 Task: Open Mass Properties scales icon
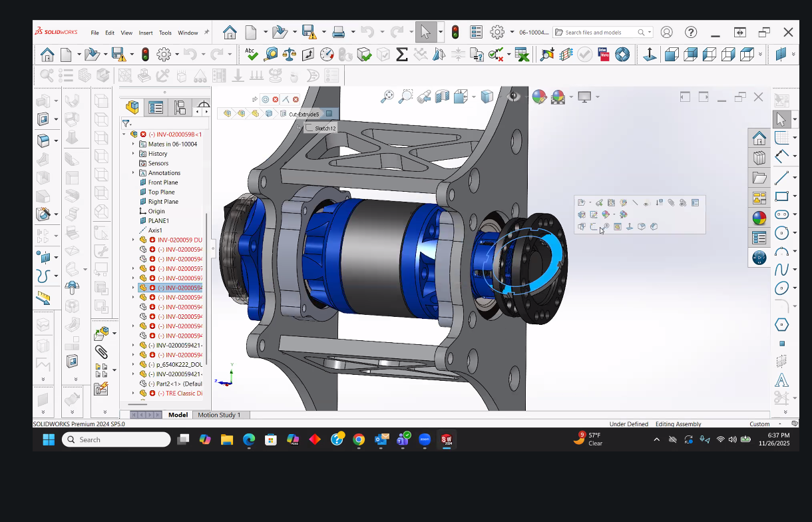click(290, 55)
